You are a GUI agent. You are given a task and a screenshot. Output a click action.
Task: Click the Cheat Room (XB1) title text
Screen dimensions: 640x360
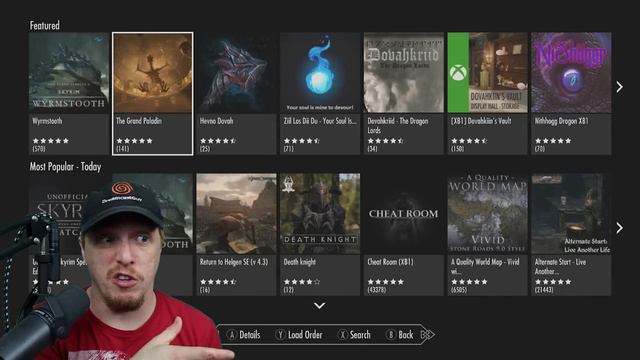(x=390, y=262)
